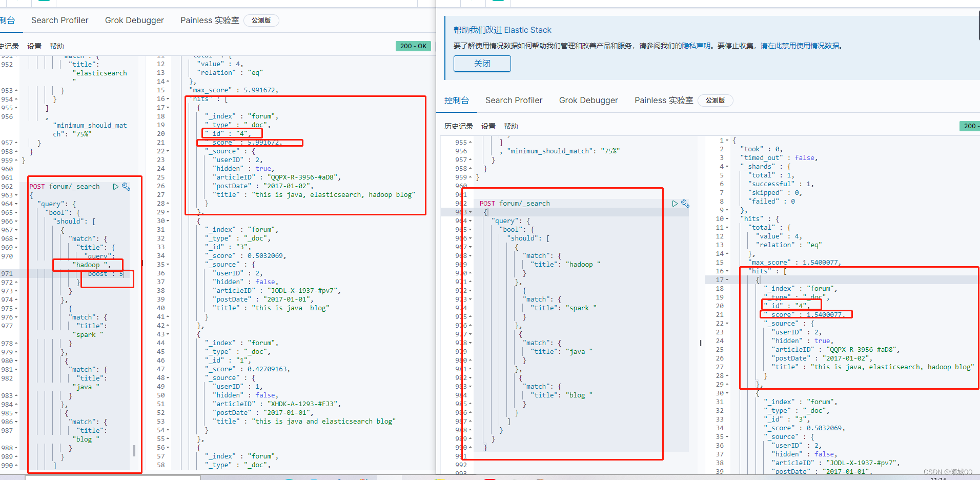980x480 pixels.
Task: Fold line 35 _source in right response
Action: (727, 437)
